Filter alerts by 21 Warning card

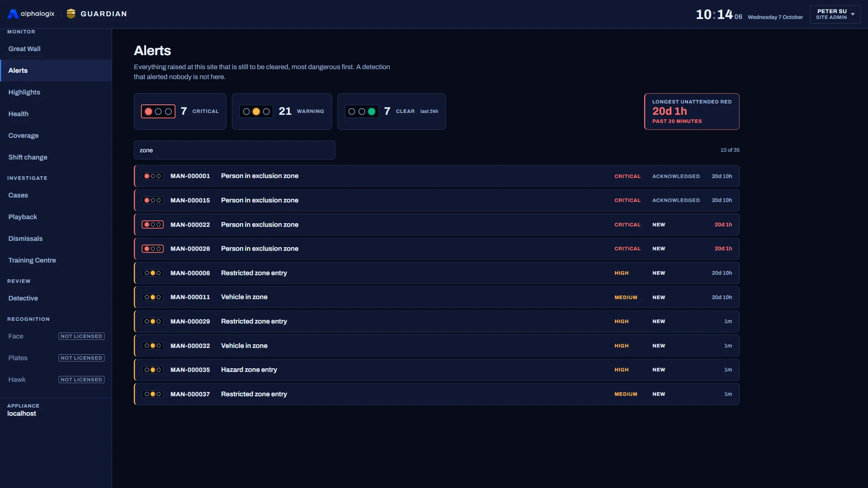[x=282, y=112]
